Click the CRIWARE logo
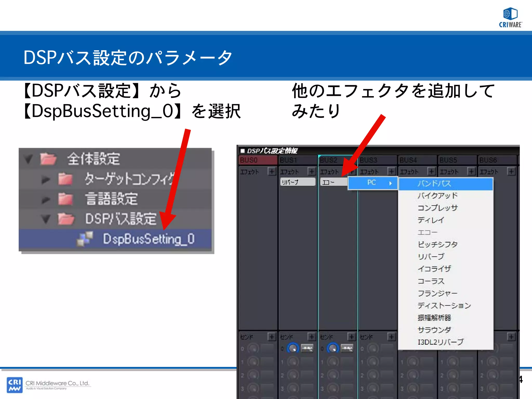Screen dimensions: 532x399 510,17
